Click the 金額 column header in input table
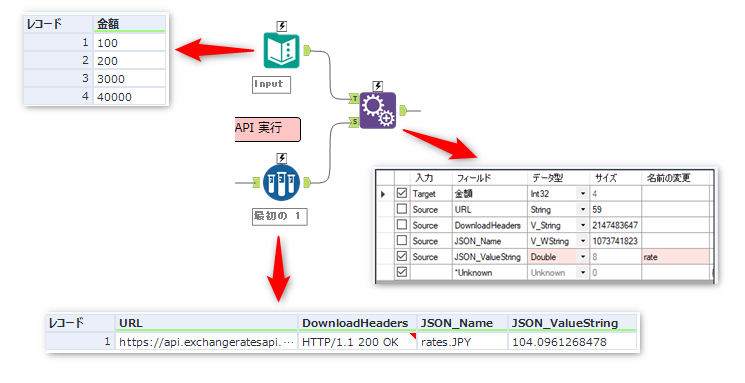Viewport: 745px width, 383px height. point(129,24)
